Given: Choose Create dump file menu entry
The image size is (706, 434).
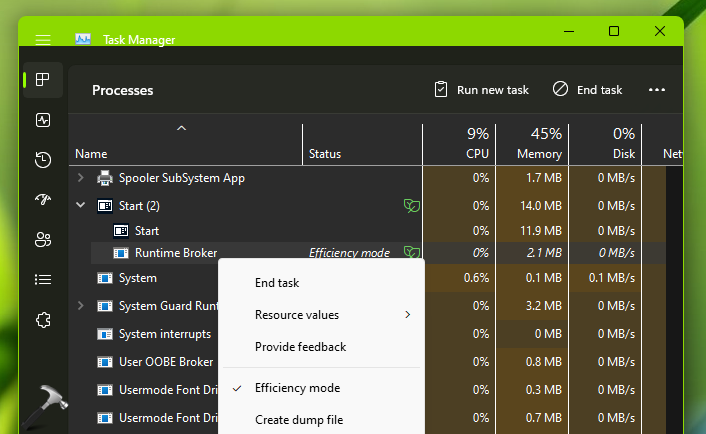Looking at the screenshot, I should coord(299,420).
